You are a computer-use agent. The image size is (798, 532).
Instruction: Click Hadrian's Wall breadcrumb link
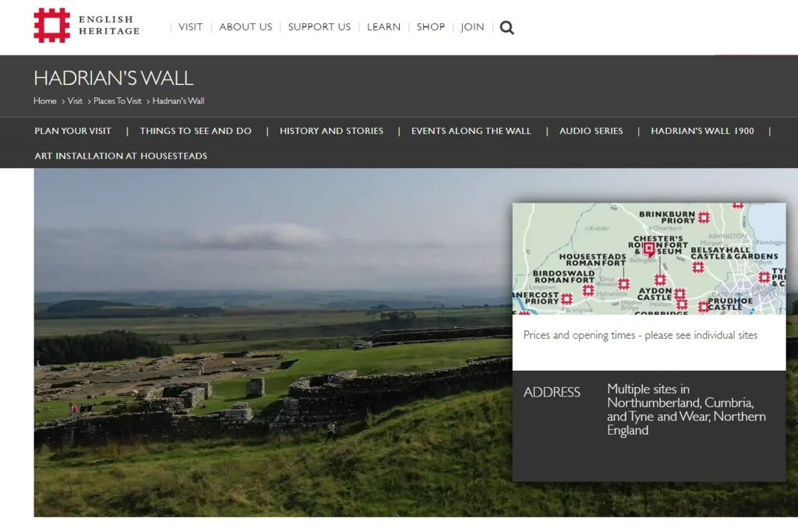pos(178,100)
